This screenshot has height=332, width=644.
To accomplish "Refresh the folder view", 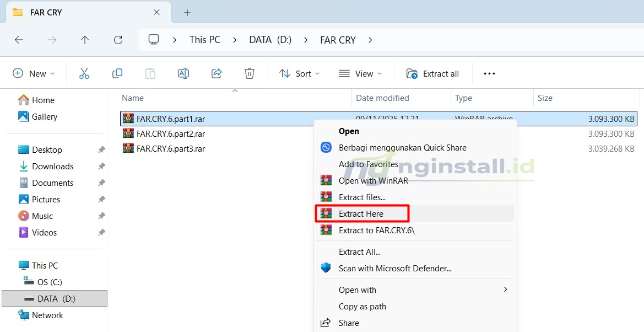I will pyautogui.click(x=118, y=40).
